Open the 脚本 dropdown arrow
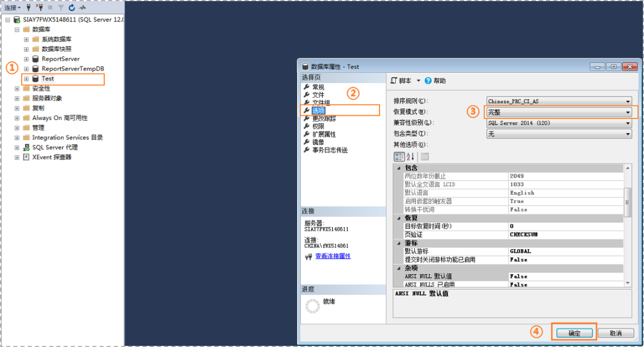 419,80
